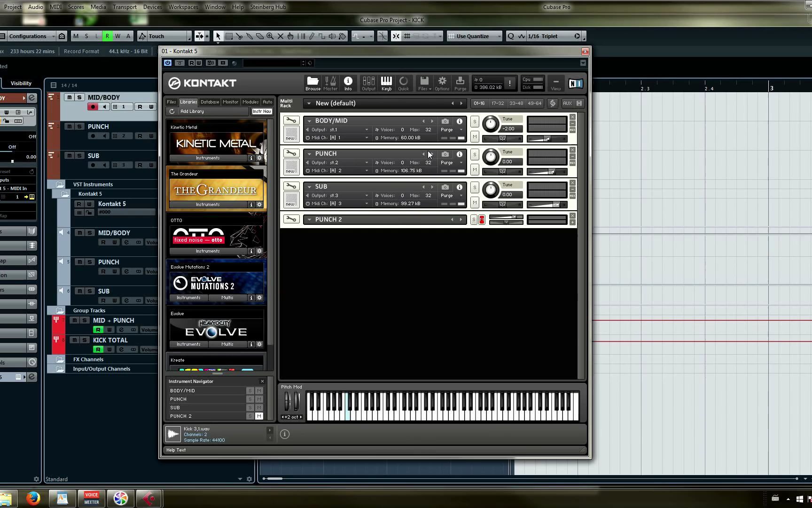Click the Kontakt View minimize icon
Image resolution: width=812 pixels, height=508 pixels.
pos(556,83)
